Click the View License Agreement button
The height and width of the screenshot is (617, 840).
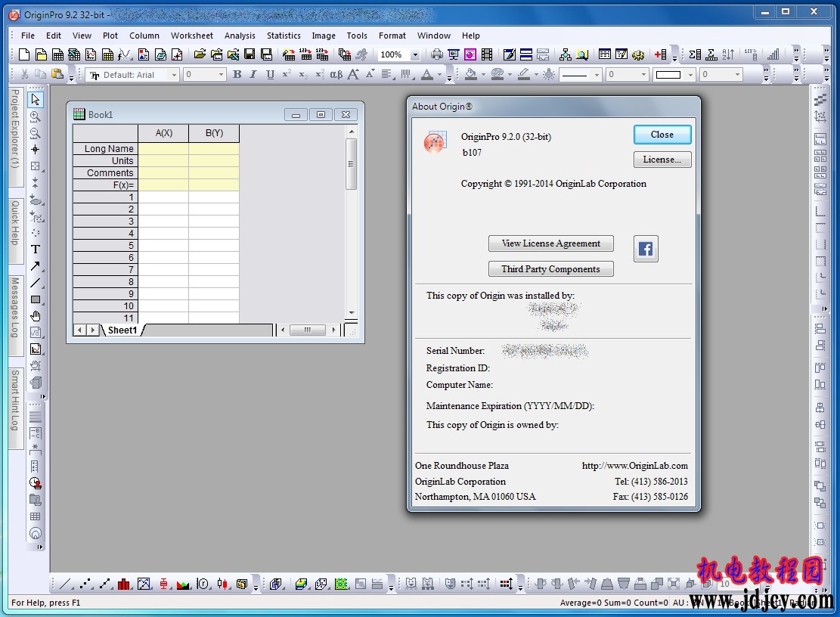tap(550, 243)
